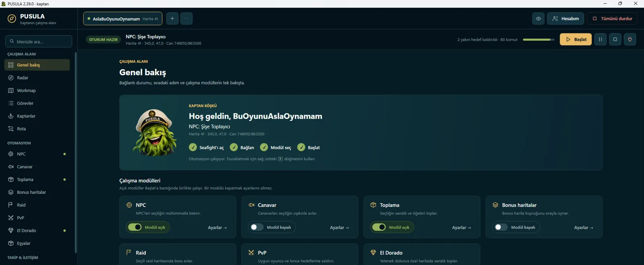Viewport: 644px width, 265px height.
Task: Open the NPC automation page in sidebar
Action: [x=37, y=154]
